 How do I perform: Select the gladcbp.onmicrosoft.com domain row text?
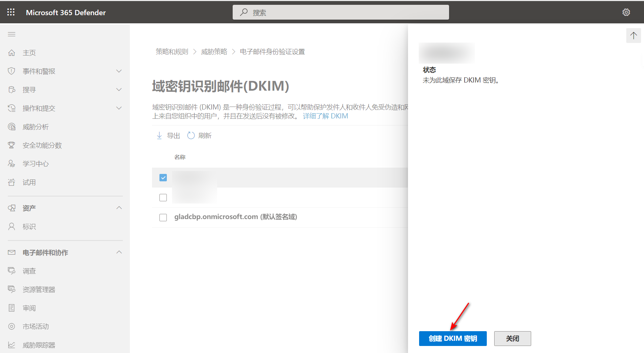point(236,217)
